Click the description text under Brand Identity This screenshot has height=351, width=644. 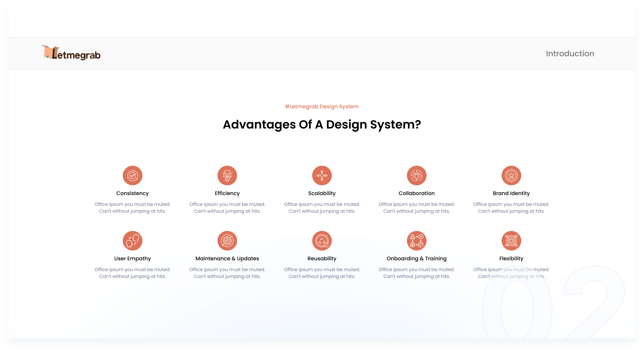511,208
